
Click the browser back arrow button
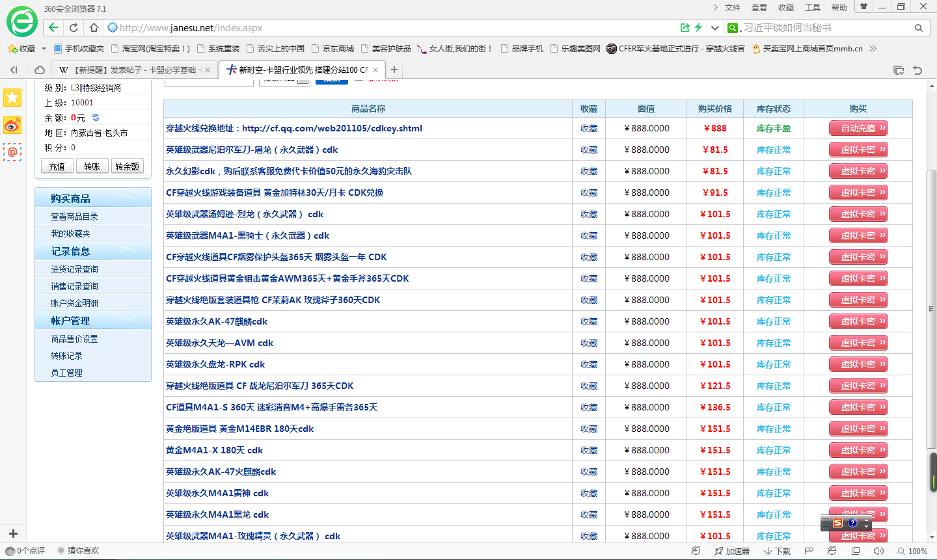click(53, 27)
